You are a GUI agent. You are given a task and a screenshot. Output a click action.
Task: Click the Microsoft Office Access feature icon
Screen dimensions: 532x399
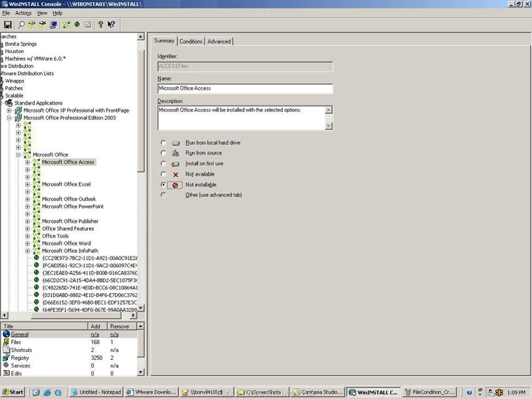(37, 162)
